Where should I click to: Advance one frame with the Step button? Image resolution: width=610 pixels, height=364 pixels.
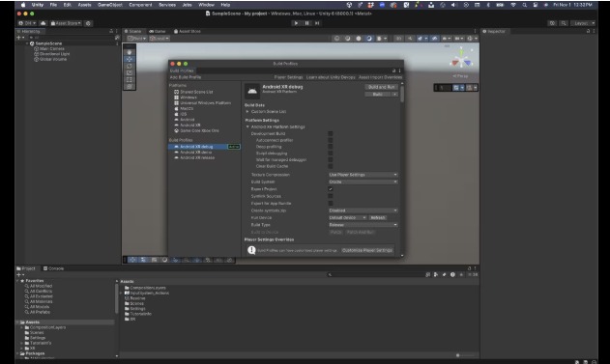coord(317,23)
